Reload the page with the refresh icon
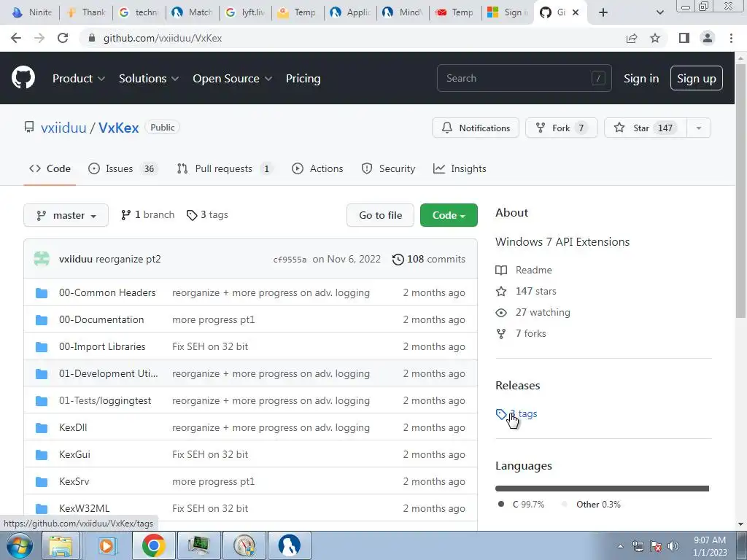The height and width of the screenshot is (560, 747). tap(63, 38)
